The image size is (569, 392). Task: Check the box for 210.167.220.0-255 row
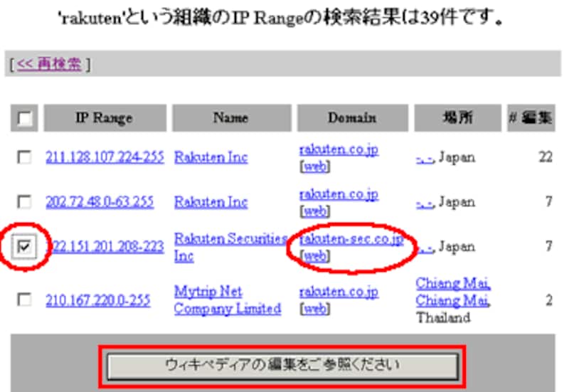point(24,300)
